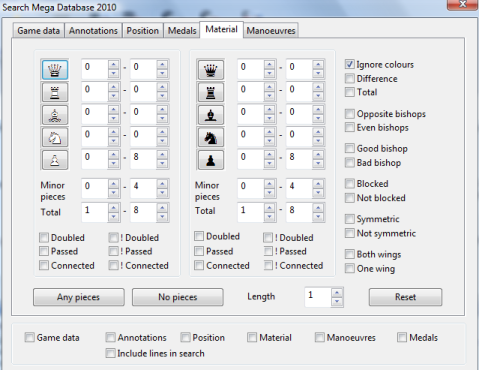Uncheck Ignore colours
Screen dimensions: 479x370
[x=349, y=64]
